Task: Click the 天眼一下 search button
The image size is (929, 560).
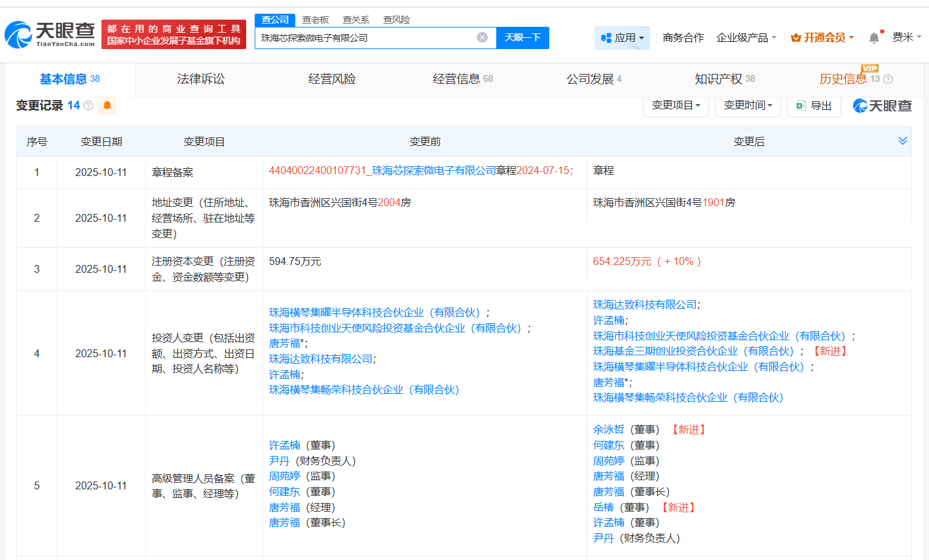Action: [522, 37]
